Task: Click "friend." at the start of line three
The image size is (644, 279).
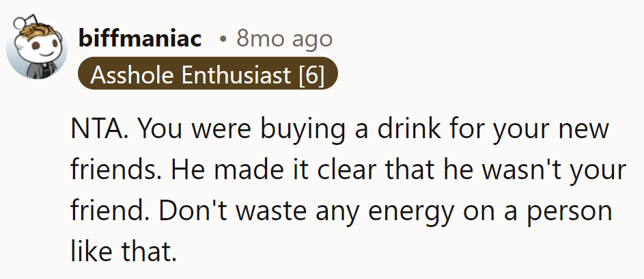Action: [109, 211]
